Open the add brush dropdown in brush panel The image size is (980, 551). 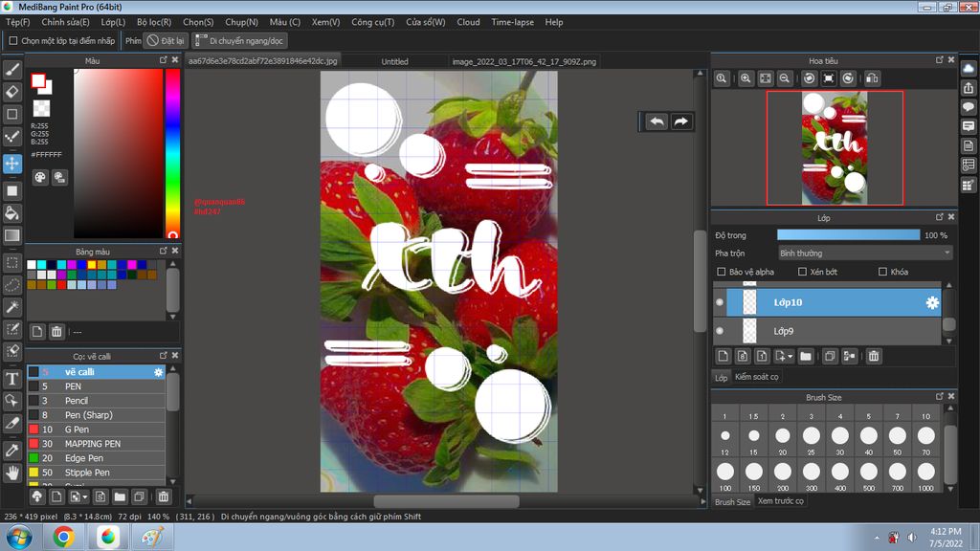(84, 496)
